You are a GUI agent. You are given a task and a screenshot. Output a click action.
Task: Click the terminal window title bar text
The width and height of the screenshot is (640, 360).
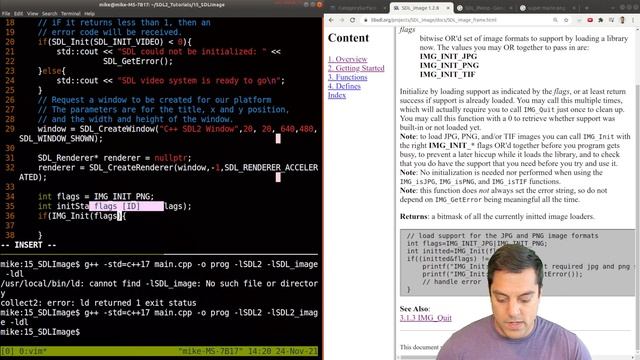click(x=162, y=4)
